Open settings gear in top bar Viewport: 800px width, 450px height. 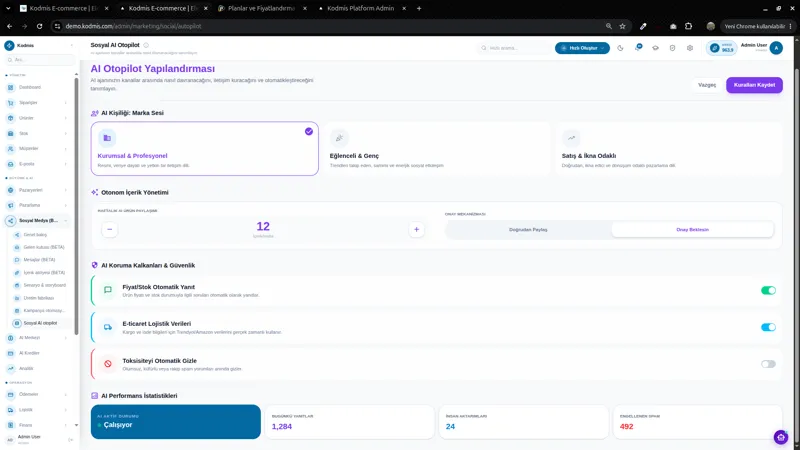coord(690,48)
